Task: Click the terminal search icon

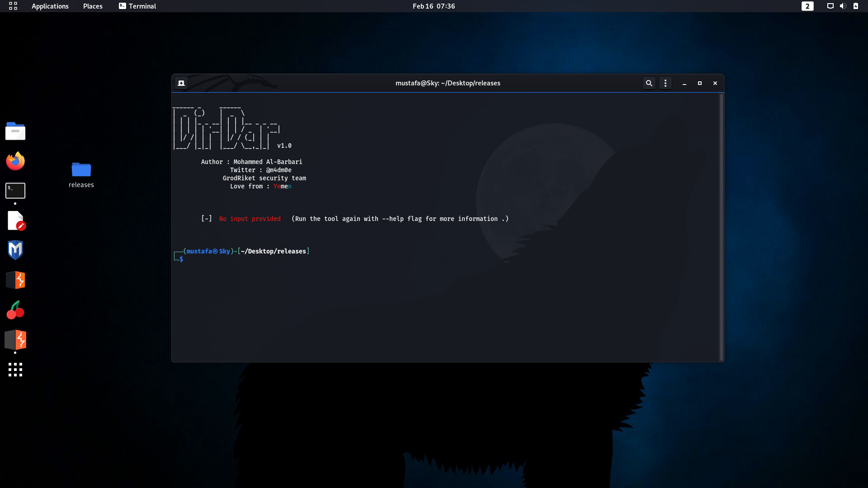Action: 649,83
